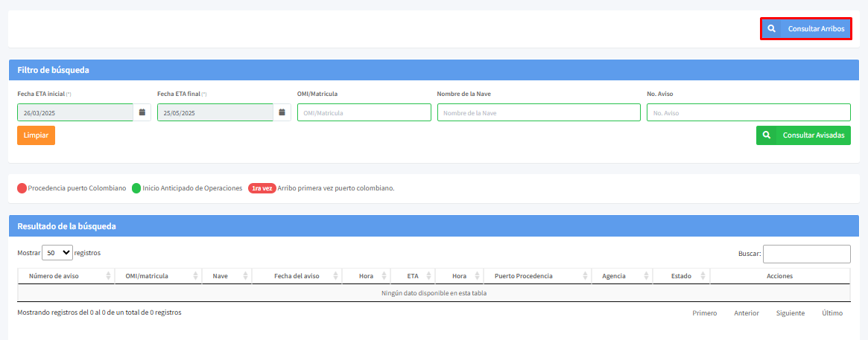Jump to Último page of results
The height and width of the screenshot is (340, 868).
tap(831, 313)
